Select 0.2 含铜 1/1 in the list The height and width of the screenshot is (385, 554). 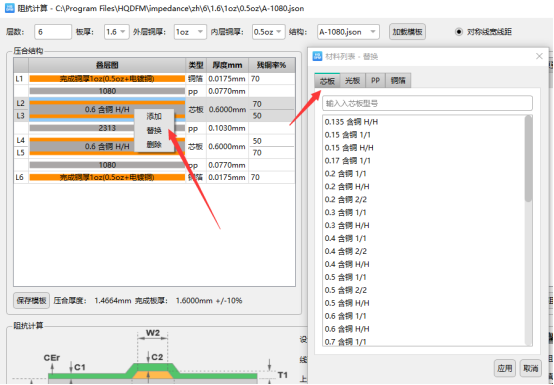click(x=423, y=173)
